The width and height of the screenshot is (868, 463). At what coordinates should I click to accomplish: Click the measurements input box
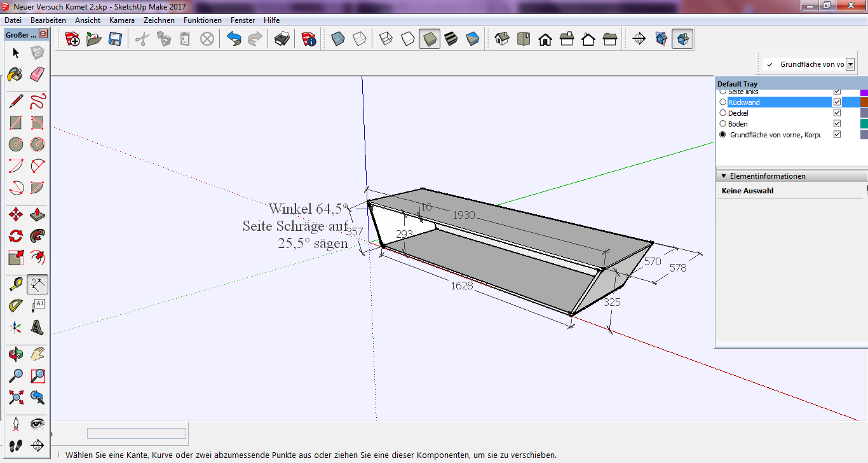[x=137, y=434]
